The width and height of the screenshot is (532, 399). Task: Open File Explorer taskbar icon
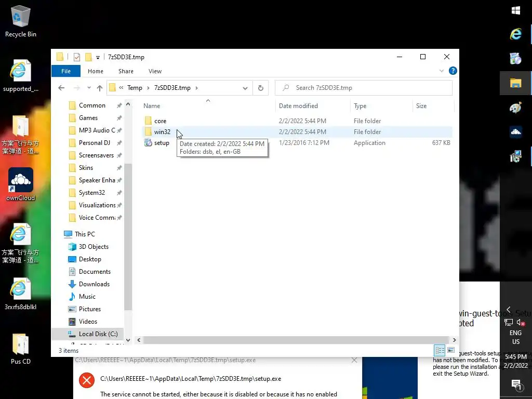pyautogui.click(x=516, y=83)
